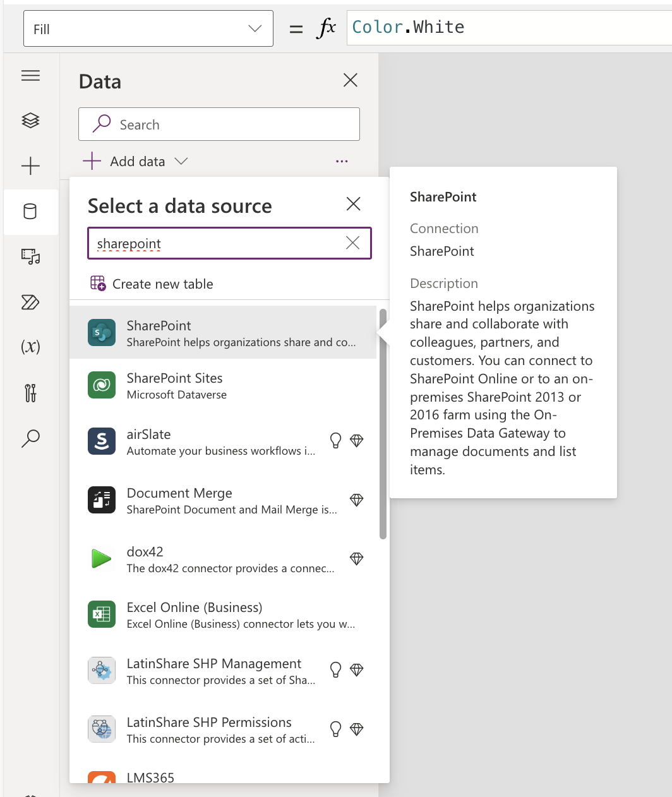Image resolution: width=672 pixels, height=797 pixels.
Task: Open the Media panel
Action: click(x=30, y=257)
